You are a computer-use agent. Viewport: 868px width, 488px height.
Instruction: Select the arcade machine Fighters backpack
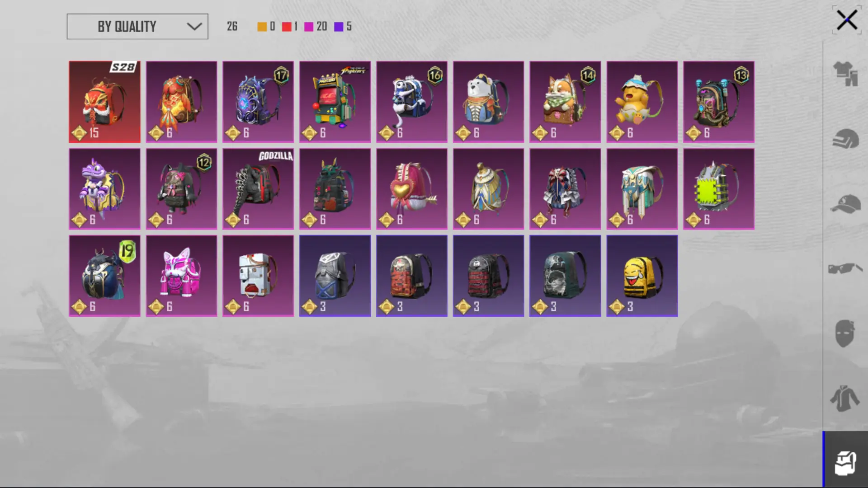tap(335, 102)
